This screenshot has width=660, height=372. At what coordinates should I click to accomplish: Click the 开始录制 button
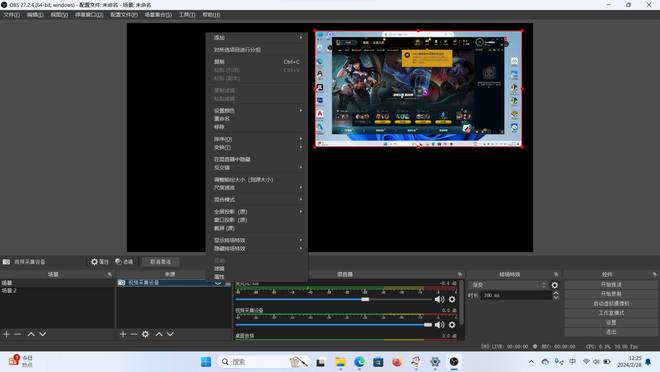[x=611, y=294]
